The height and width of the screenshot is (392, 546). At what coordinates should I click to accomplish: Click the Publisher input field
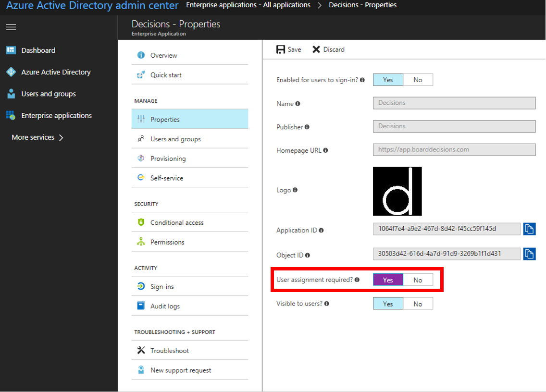coord(454,126)
